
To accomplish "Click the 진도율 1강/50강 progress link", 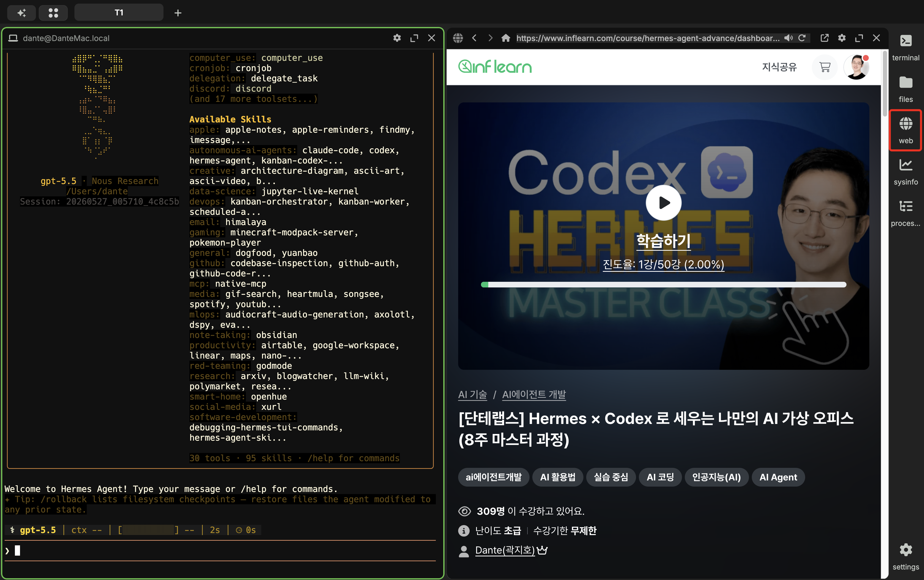I will pos(663,264).
